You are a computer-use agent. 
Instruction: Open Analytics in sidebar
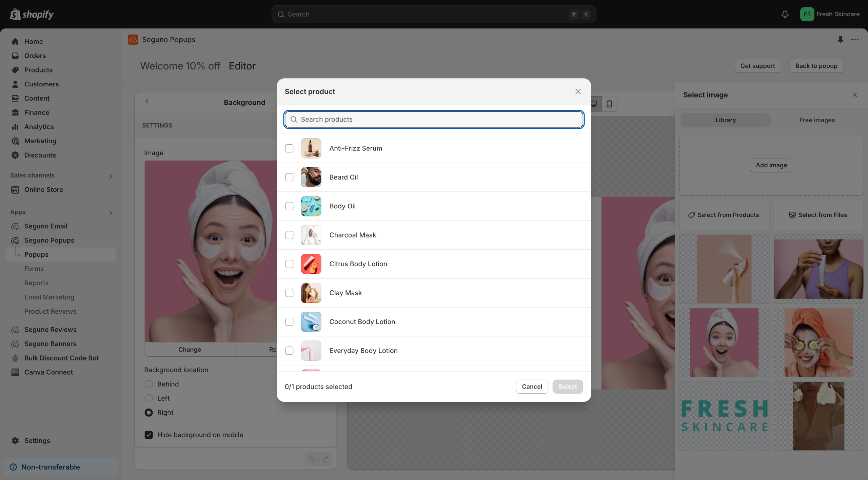pos(39,127)
